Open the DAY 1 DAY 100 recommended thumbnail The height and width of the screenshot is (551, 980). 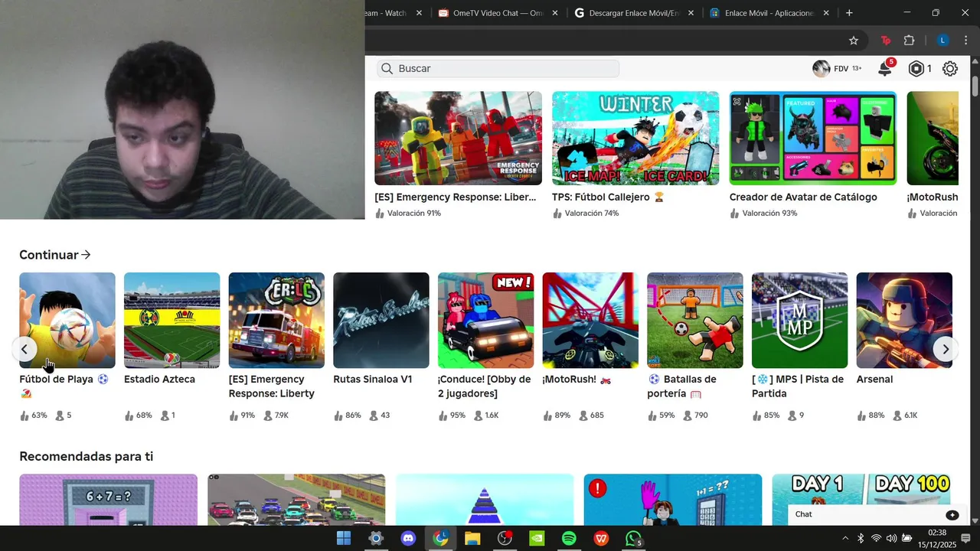861,490
